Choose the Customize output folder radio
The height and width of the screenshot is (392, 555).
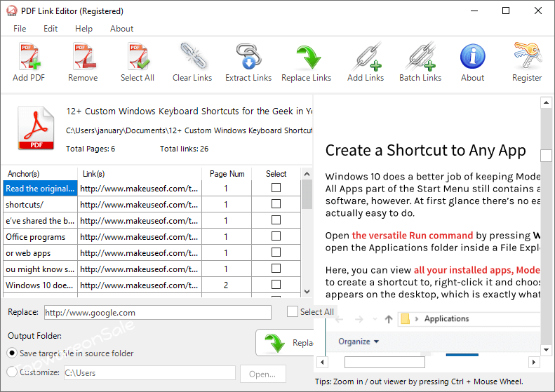[12, 372]
